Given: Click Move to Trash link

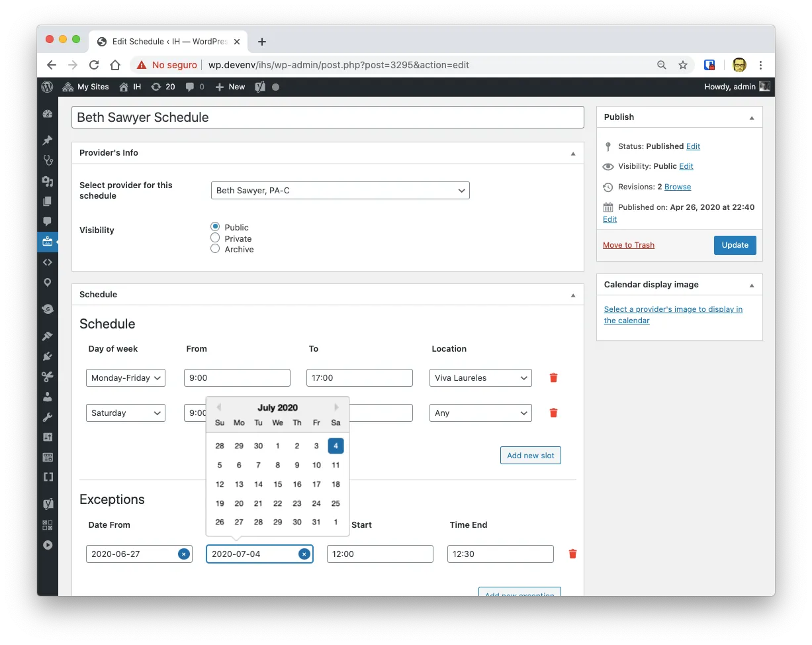Looking at the screenshot, I should (x=629, y=245).
